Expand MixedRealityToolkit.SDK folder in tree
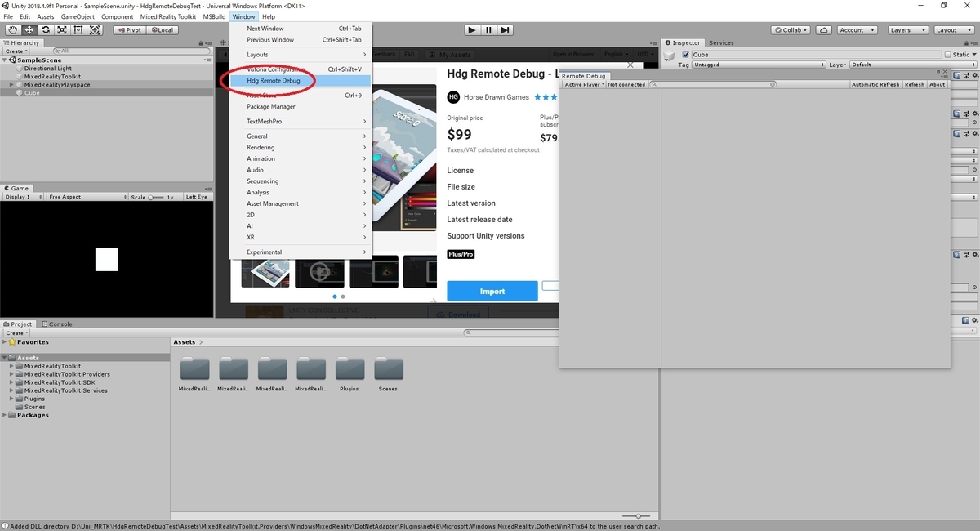980x531 pixels. coord(11,382)
